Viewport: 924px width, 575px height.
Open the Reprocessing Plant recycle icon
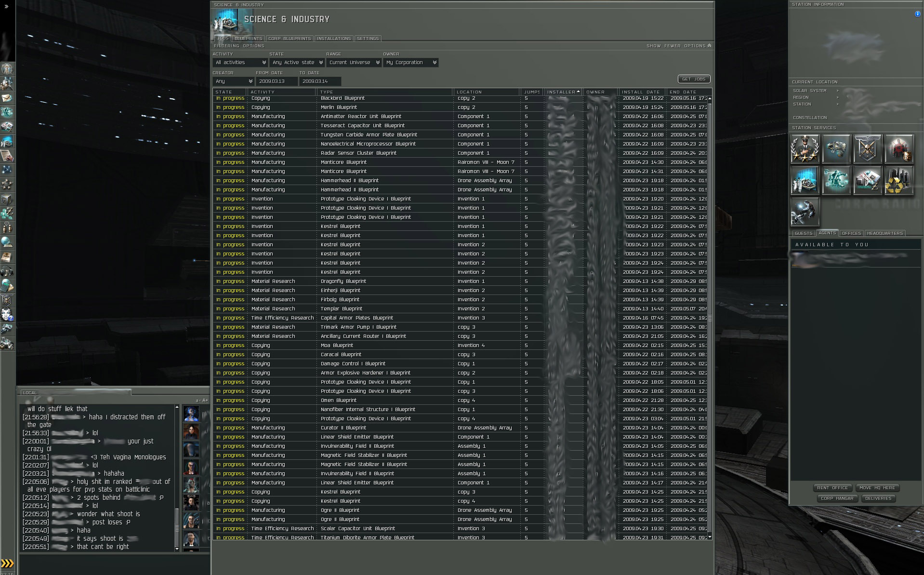point(899,180)
